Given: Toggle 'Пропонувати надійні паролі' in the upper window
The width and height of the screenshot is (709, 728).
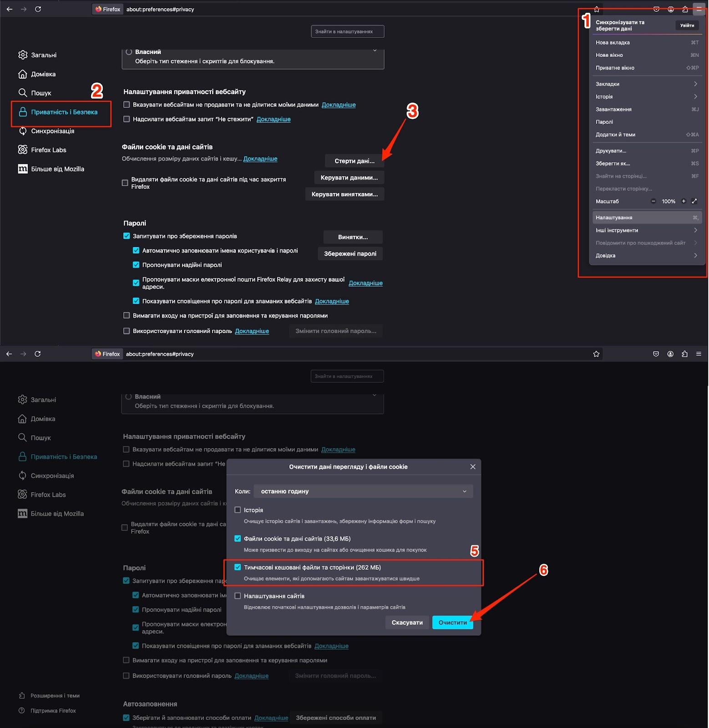Looking at the screenshot, I should click(x=136, y=265).
